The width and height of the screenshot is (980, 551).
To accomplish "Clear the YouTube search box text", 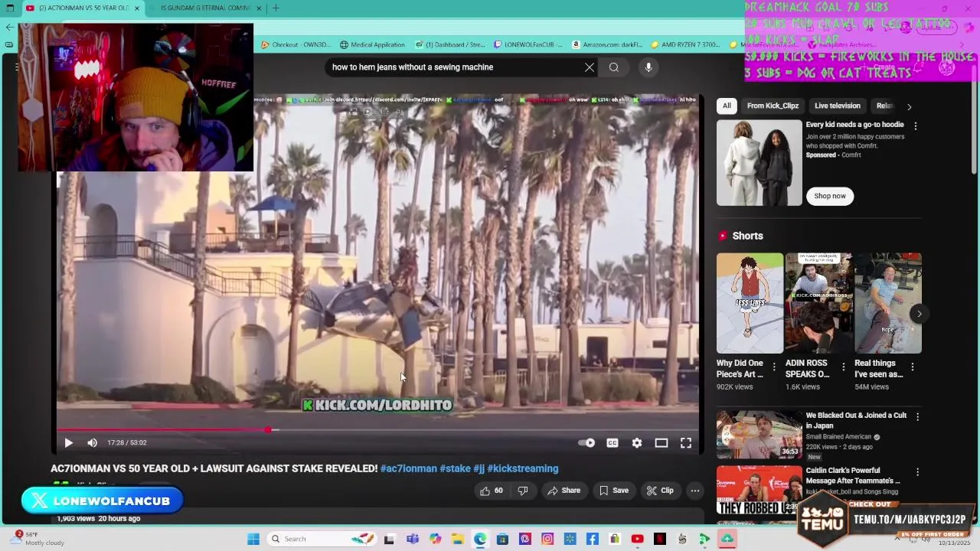I will coord(590,67).
